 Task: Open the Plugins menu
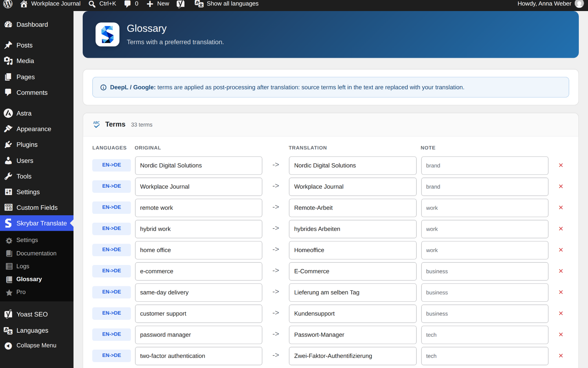[37, 145]
